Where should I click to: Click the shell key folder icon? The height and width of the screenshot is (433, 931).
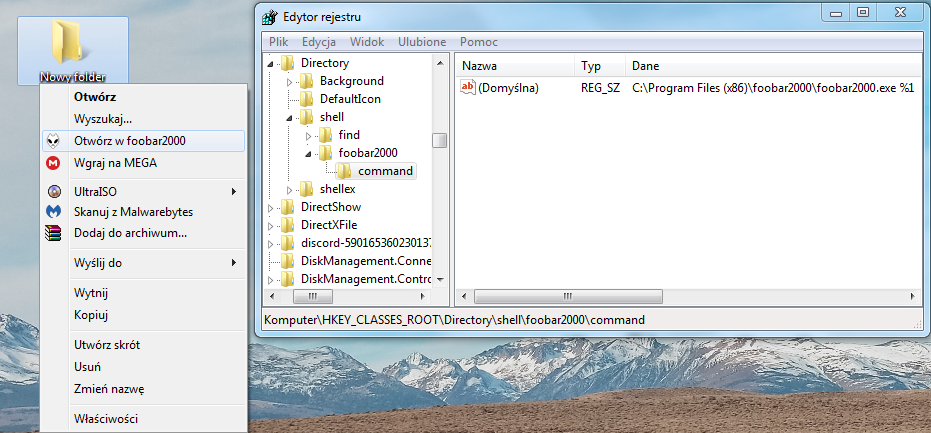306,117
